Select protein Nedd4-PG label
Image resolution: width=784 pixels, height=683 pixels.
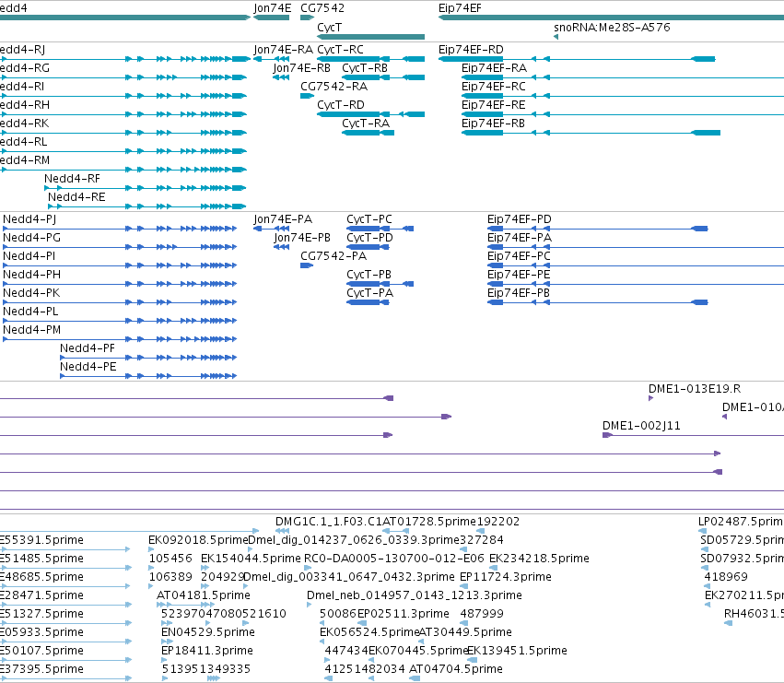pos(31,238)
